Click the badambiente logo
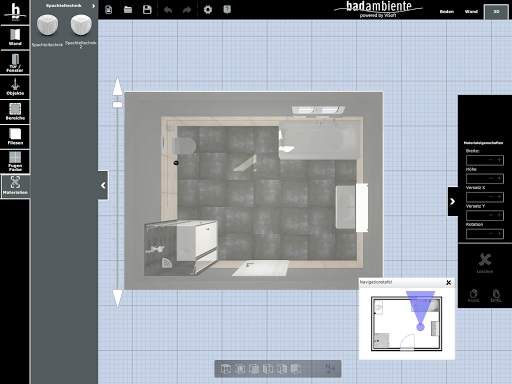The height and width of the screenshot is (384, 512). click(x=379, y=9)
